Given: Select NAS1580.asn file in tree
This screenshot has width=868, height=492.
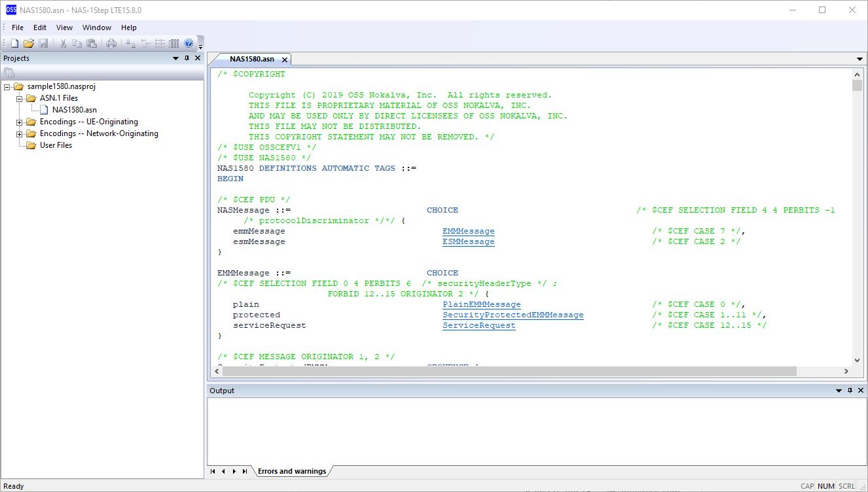Looking at the screenshot, I should pyautogui.click(x=75, y=110).
